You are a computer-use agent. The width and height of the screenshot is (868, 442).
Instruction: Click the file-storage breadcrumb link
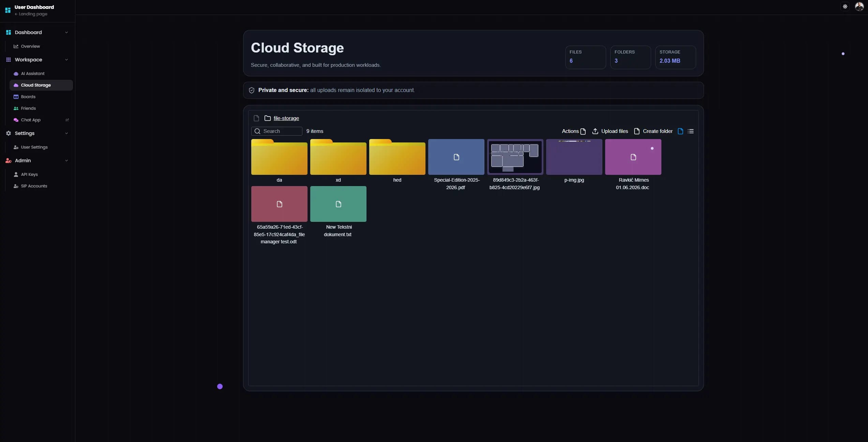pos(286,118)
